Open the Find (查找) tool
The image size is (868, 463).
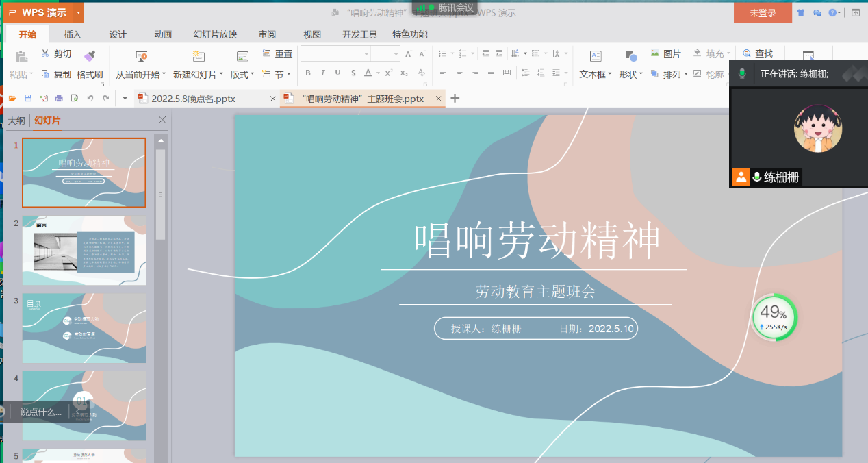[x=747, y=53]
